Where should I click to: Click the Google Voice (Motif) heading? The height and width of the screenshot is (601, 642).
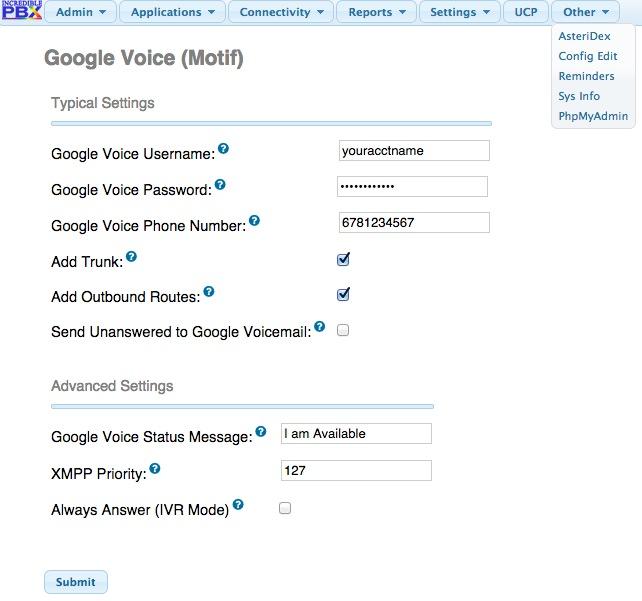coord(144,58)
